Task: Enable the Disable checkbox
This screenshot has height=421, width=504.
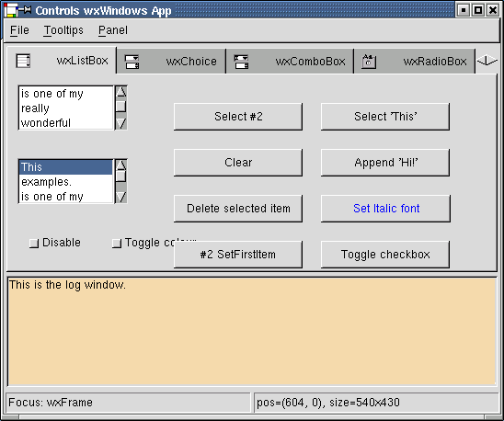Action: click(34, 244)
